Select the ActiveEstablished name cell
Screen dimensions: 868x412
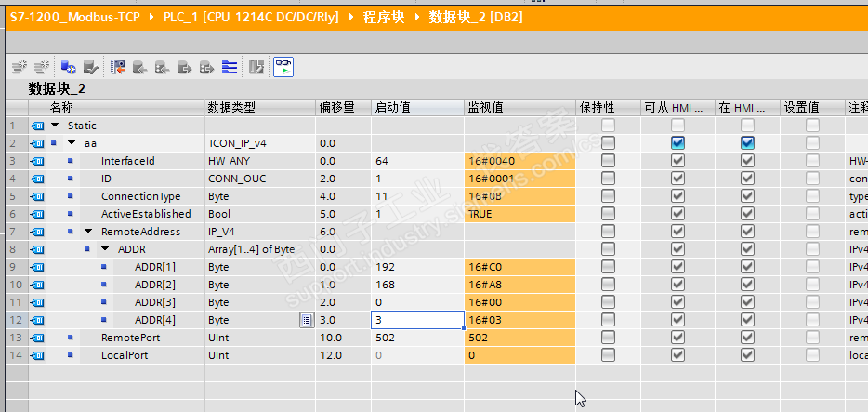point(146,214)
